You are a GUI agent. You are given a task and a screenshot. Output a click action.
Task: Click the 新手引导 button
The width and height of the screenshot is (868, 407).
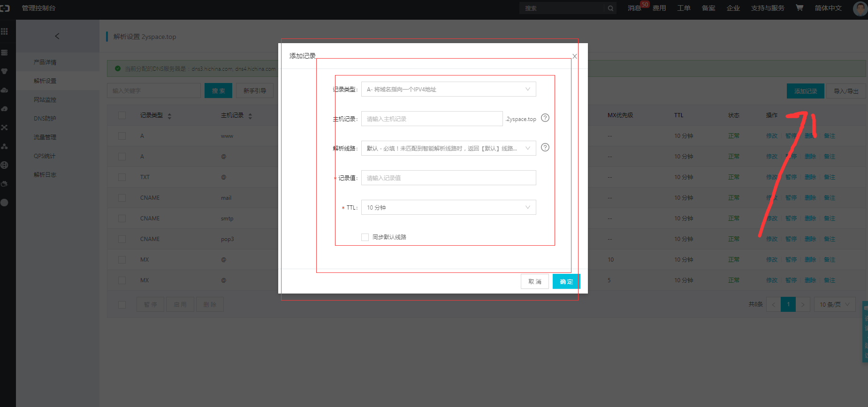pyautogui.click(x=255, y=90)
